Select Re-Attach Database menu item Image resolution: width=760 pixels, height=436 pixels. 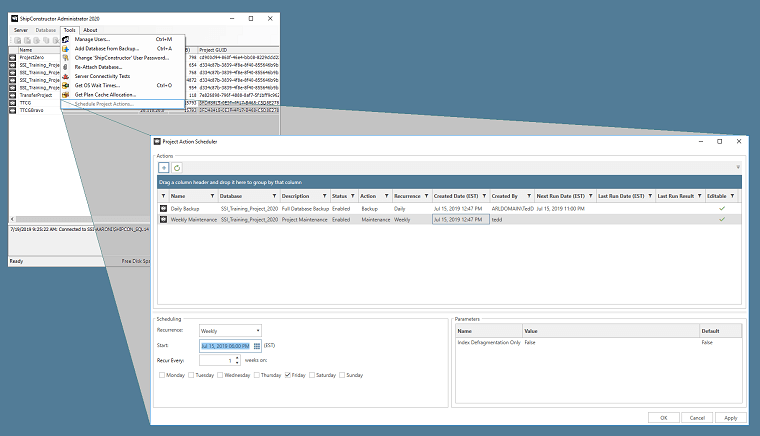(x=123, y=67)
